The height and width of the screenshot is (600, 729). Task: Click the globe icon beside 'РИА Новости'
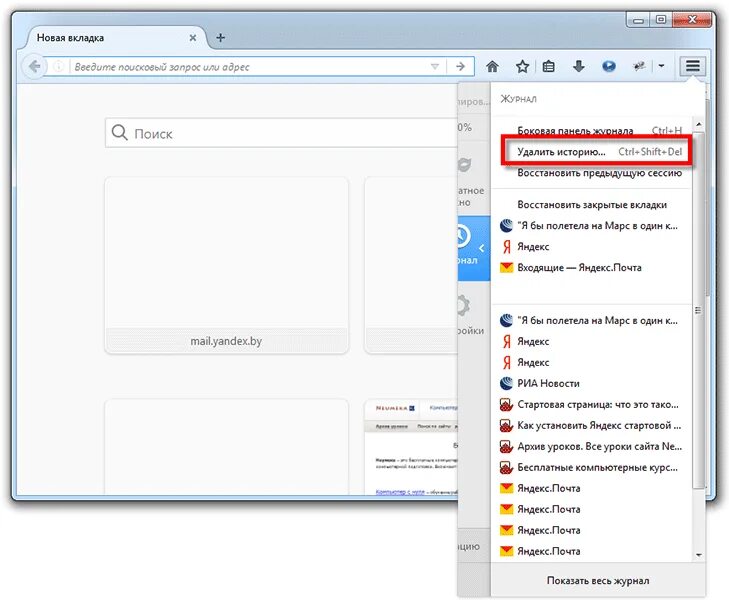506,383
